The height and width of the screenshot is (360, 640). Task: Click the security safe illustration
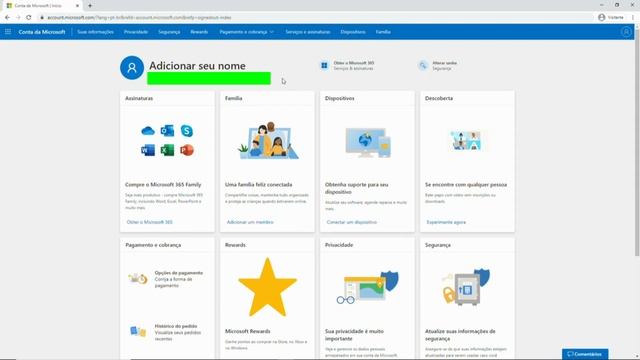coord(466,287)
